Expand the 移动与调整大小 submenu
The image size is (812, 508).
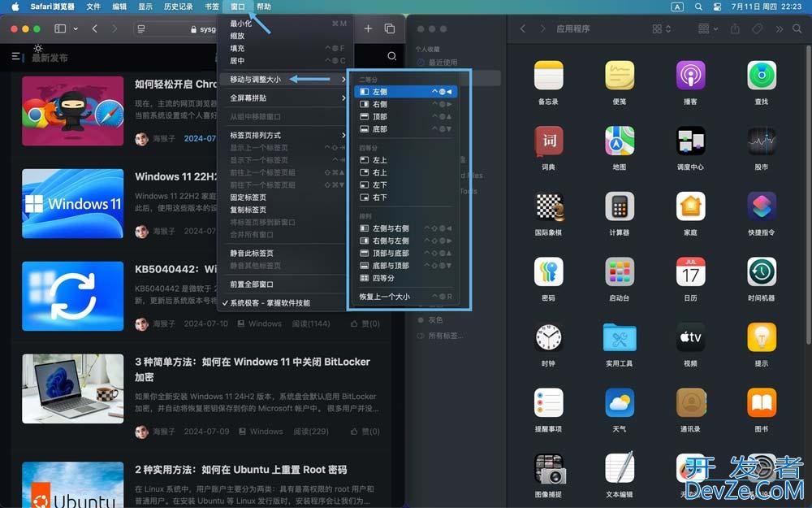click(x=285, y=80)
